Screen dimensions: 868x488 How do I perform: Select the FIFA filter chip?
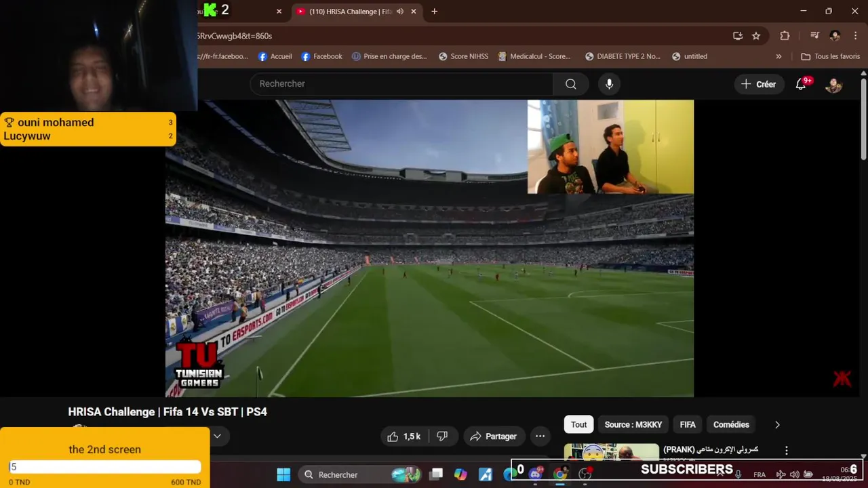point(688,425)
